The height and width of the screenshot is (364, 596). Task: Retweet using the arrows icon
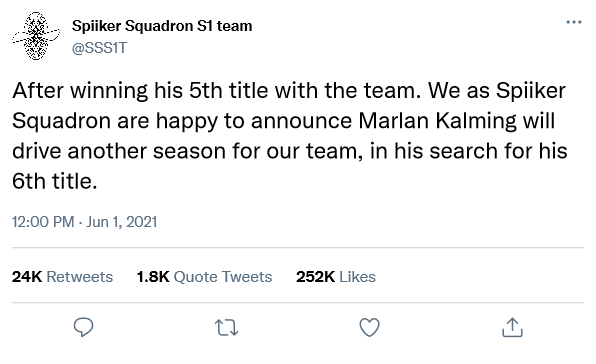click(x=227, y=328)
